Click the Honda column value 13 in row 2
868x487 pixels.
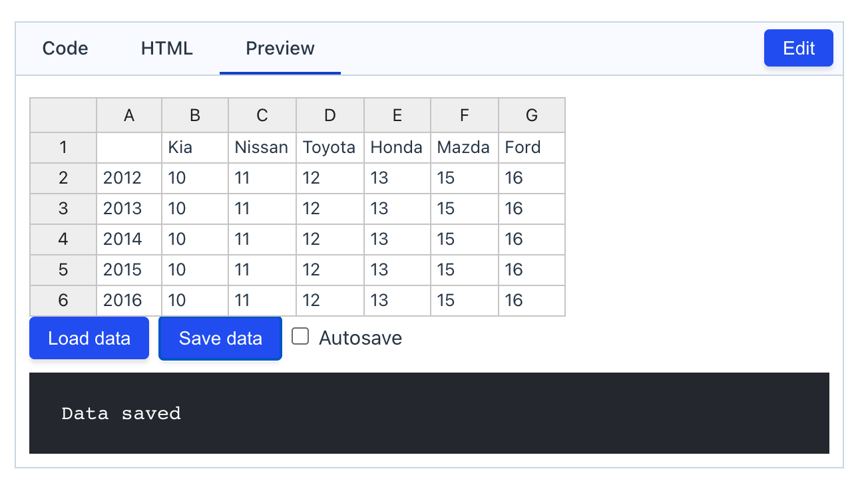pos(397,178)
